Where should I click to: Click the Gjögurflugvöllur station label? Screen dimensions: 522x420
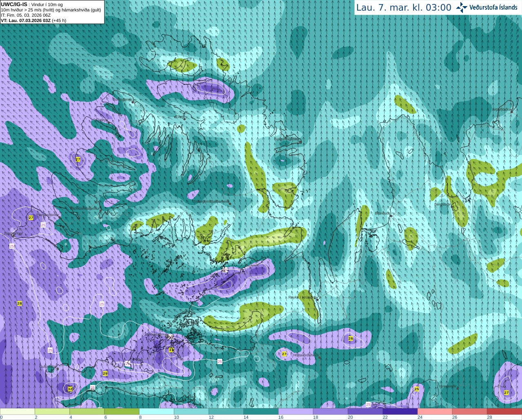[287, 139]
